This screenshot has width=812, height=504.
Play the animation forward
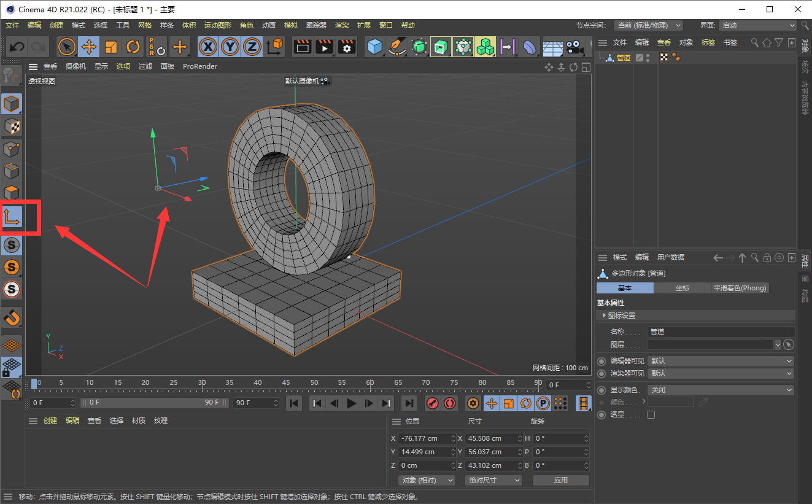click(x=352, y=403)
